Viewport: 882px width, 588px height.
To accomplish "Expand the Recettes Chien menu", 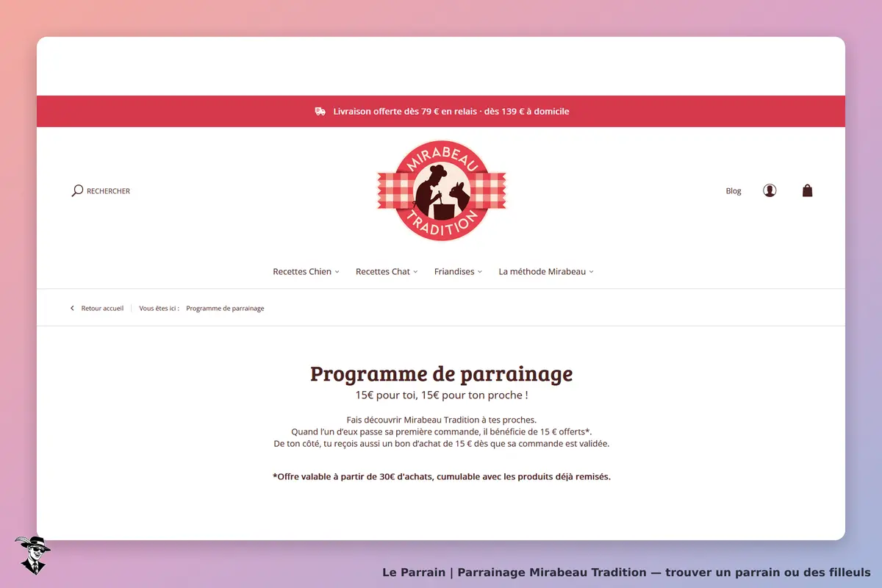I will [306, 272].
